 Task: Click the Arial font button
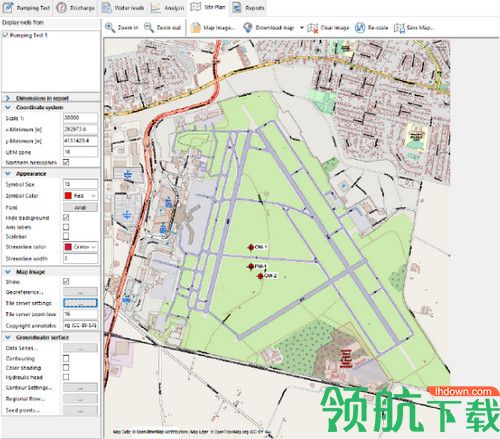80,207
